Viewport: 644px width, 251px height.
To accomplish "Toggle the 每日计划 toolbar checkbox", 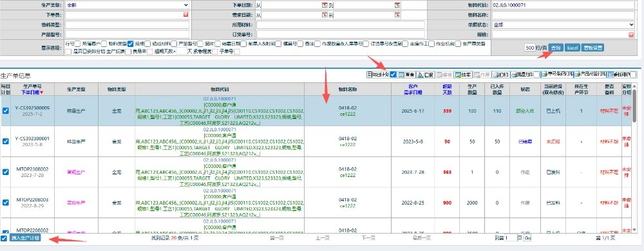I will [x=393, y=75].
